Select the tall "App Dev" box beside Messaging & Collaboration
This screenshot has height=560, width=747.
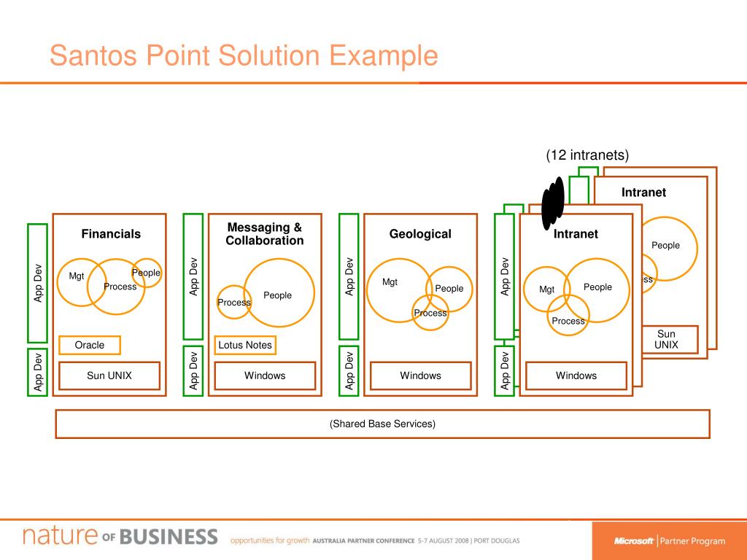tap(193, 276)
